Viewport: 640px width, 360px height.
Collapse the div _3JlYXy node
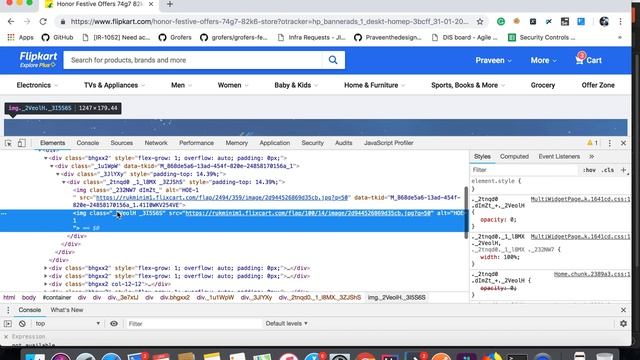click(58, 174)
